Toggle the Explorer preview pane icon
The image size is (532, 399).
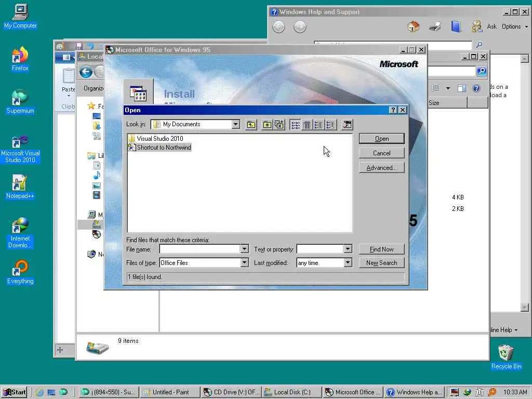462,88
